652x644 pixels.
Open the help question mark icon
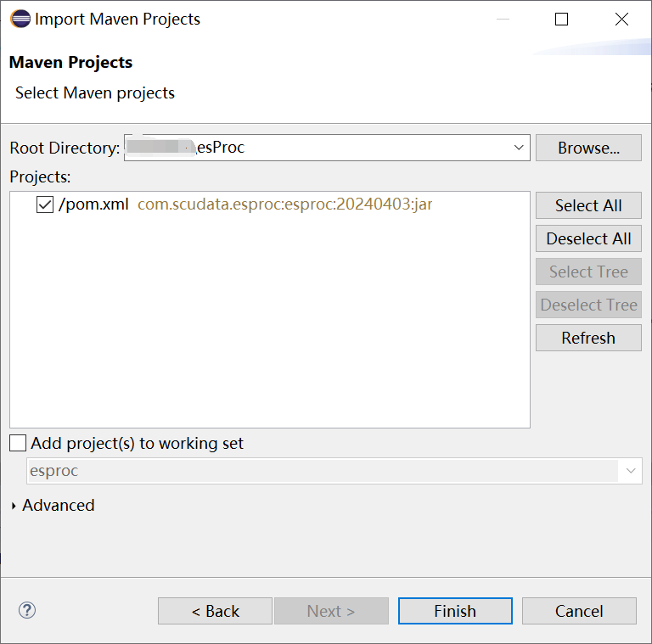click(27, 610)
